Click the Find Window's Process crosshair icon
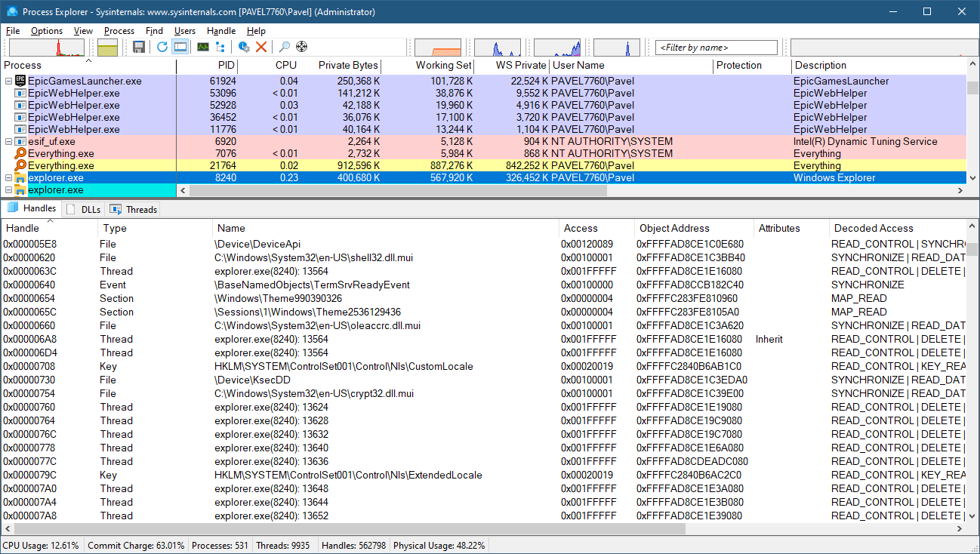Screen dimensions: 980x554 coord(302,47)
